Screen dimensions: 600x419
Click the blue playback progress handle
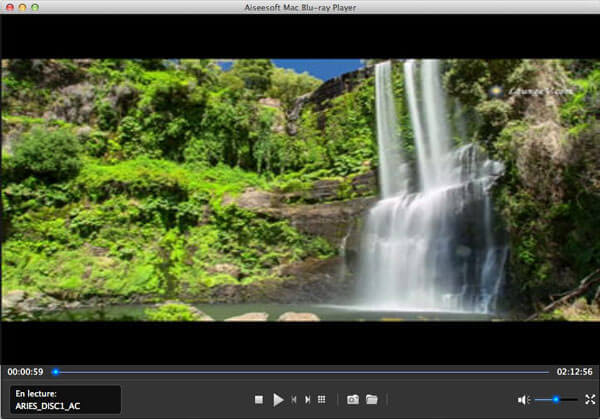click(x=56, y=372)
